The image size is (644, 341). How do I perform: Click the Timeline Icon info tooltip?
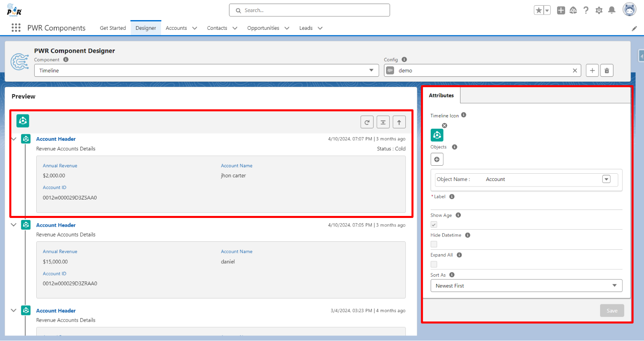pyautogui.click(x=464, y=115)
